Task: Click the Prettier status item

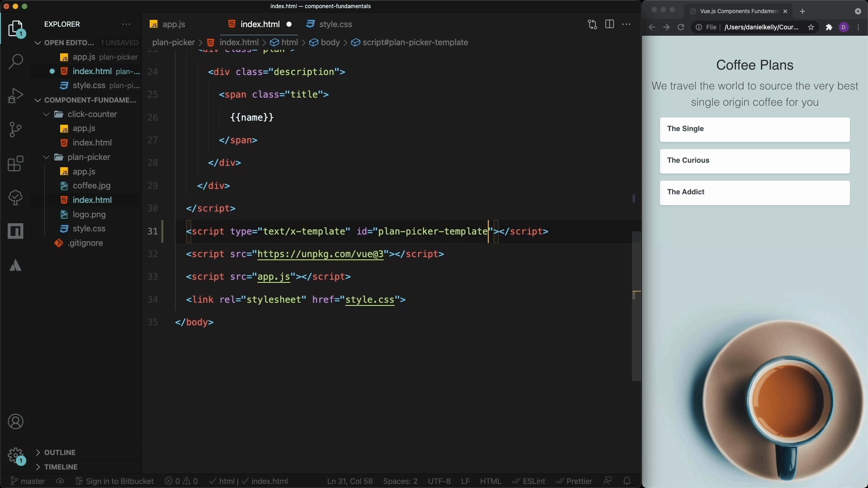Action: click(x=574, y=481)
